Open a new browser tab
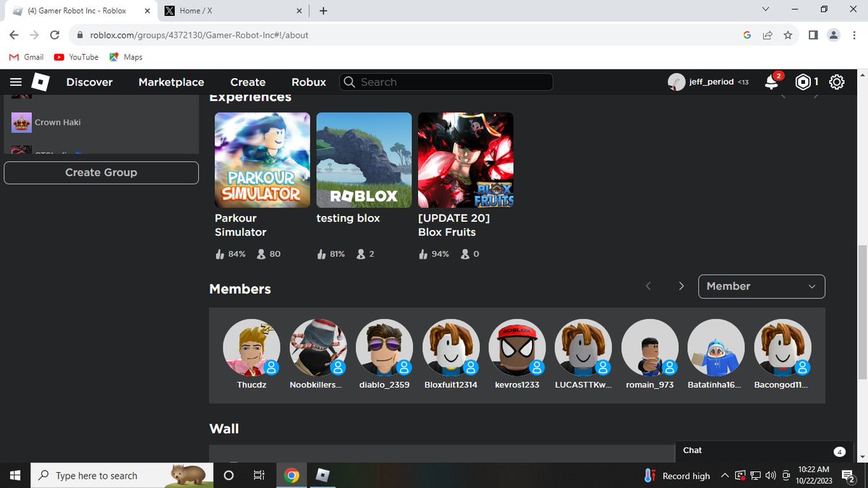The image size is (868, 488). pos(323,11)
